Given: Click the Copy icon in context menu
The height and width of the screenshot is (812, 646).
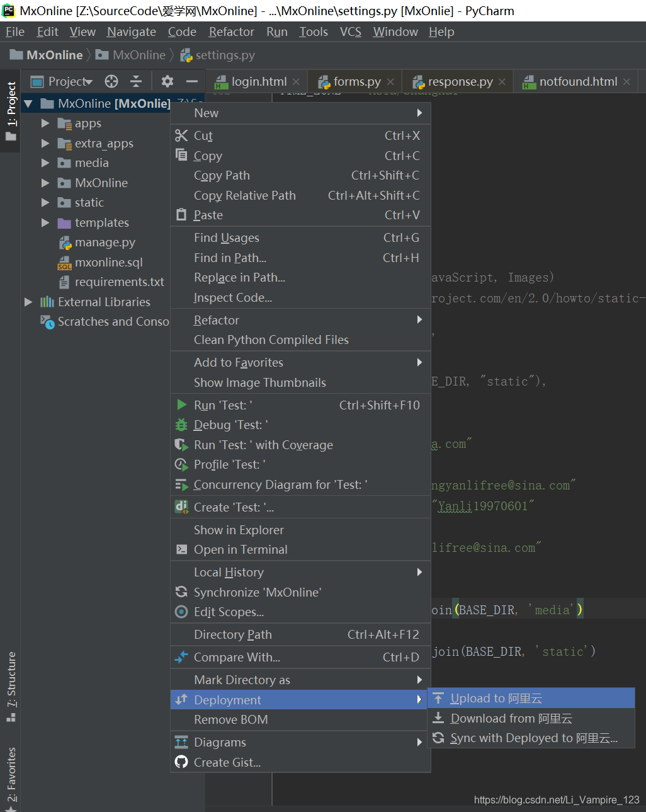Looking at the screenshot, I should point(181,155).
